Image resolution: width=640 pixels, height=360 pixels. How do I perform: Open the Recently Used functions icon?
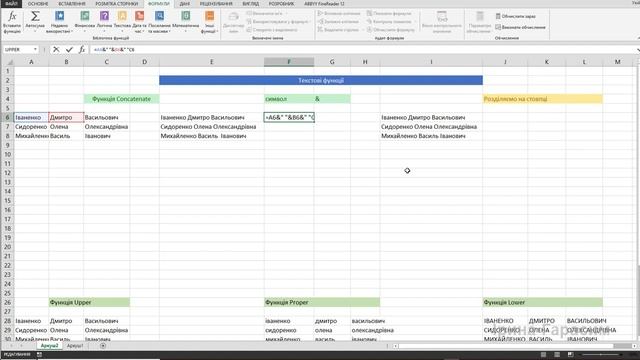click(60, 16)
